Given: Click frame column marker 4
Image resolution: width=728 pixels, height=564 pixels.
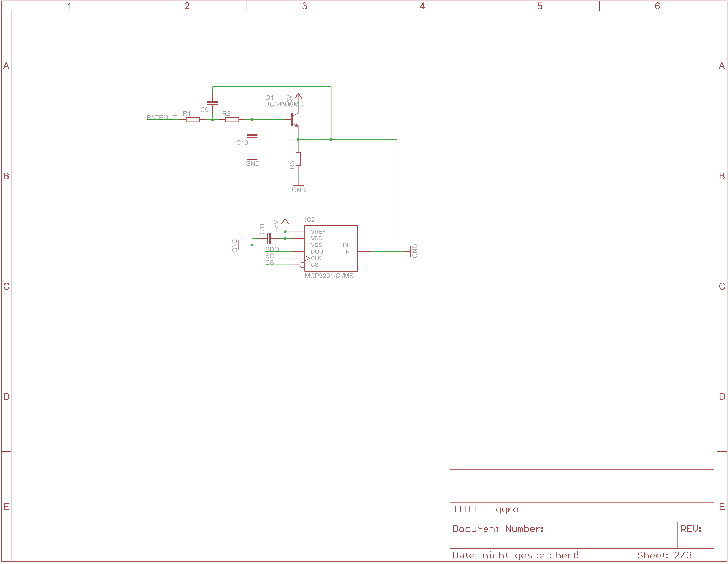Looking at the screenshot, I should click(422, 6).
